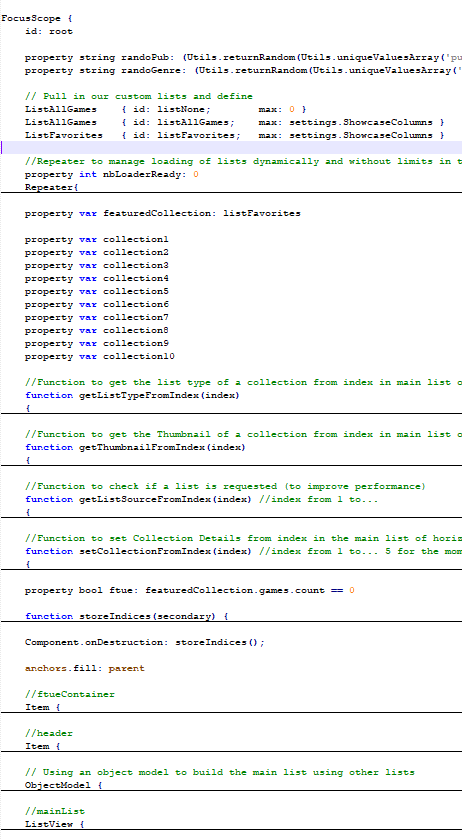Image resolution: width=462 pixels, height=839 pixels.
Task: Click the 'property bool ftue' line
Action: click(x=190, y=590)
